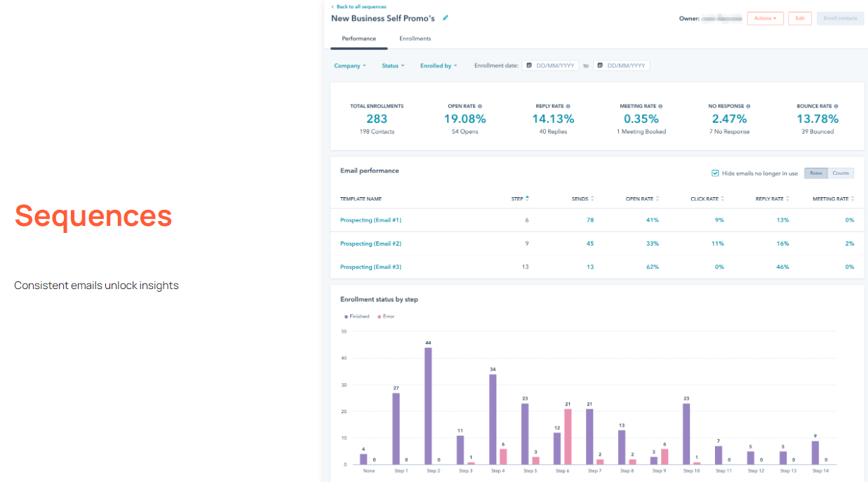
Task: Expand the Enrolled by dropdown
Action: click(438, 66)
